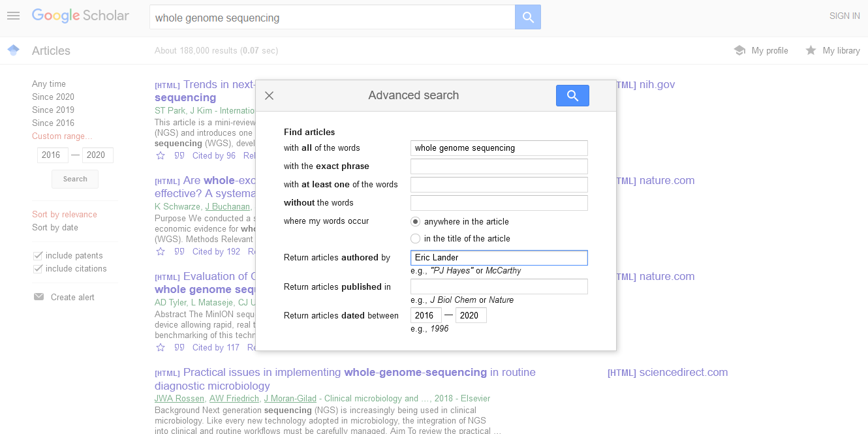Select in the title of the article radio

tap(415, 238)
